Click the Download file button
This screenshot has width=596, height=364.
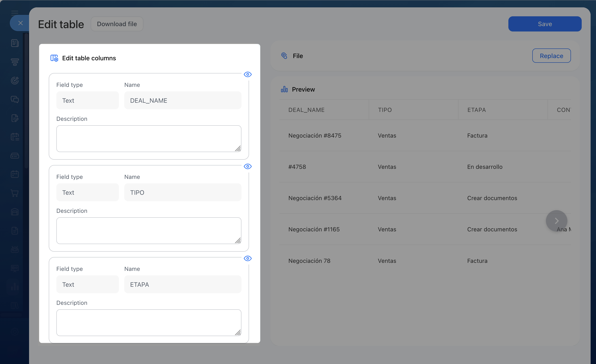coord(117,24)
